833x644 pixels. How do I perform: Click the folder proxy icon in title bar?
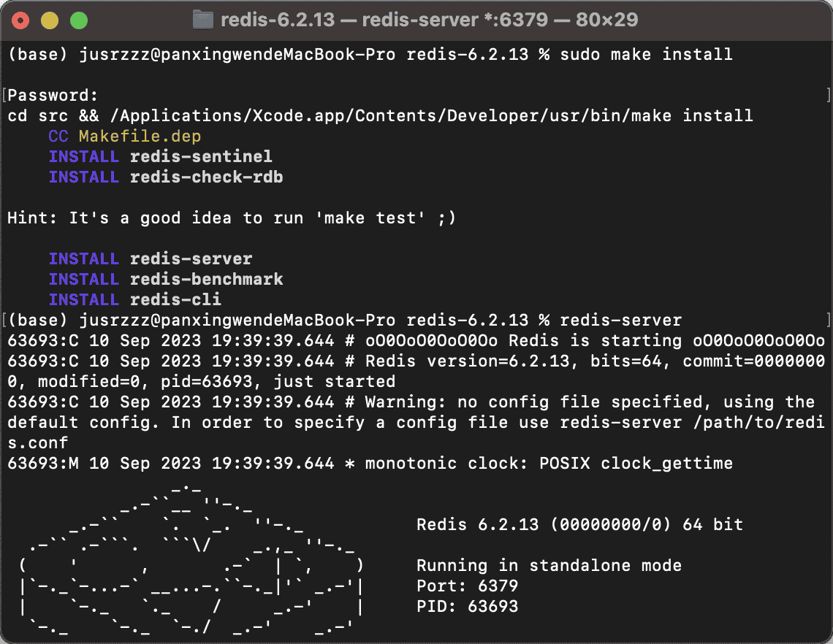pyautogui.click(x=203, y=20)
